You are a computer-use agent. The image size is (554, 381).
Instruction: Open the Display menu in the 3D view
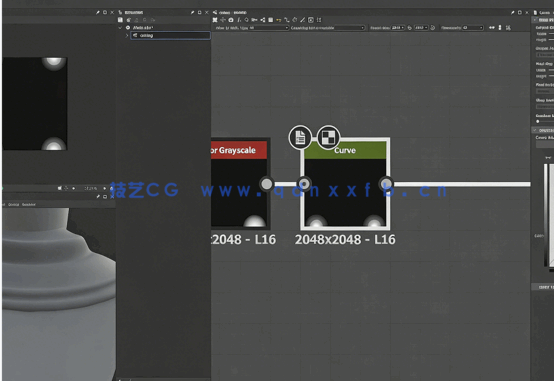tap(13, 204)
